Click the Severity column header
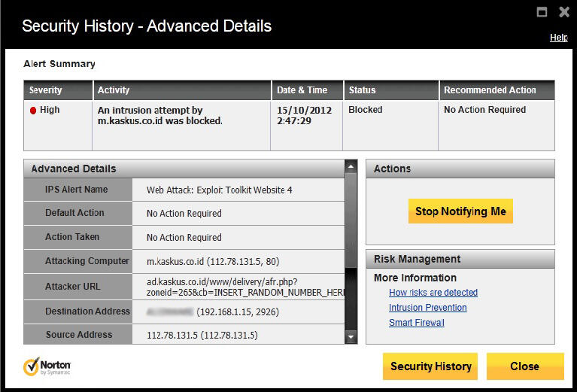This screenshot has width=577, height=392. click(x=58, y=90)
